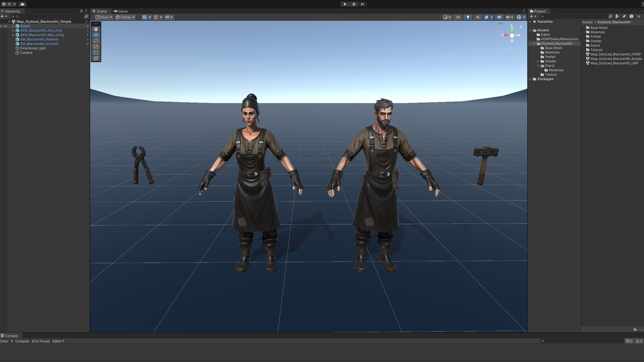The height and width of the screenshot is (362, 644).
Task: Toggle 2D scene view mode
Action: coord(458,17)
